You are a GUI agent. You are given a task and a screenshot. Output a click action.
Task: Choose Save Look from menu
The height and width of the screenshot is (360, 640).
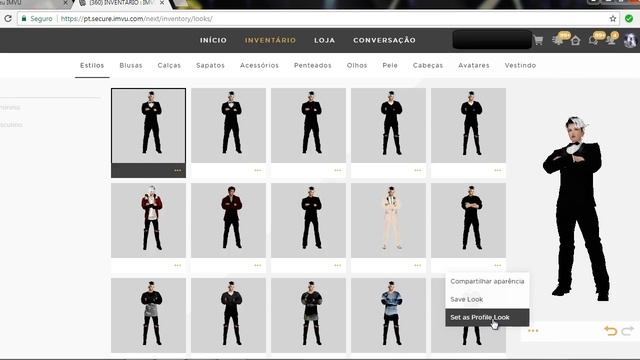[487, 299]
